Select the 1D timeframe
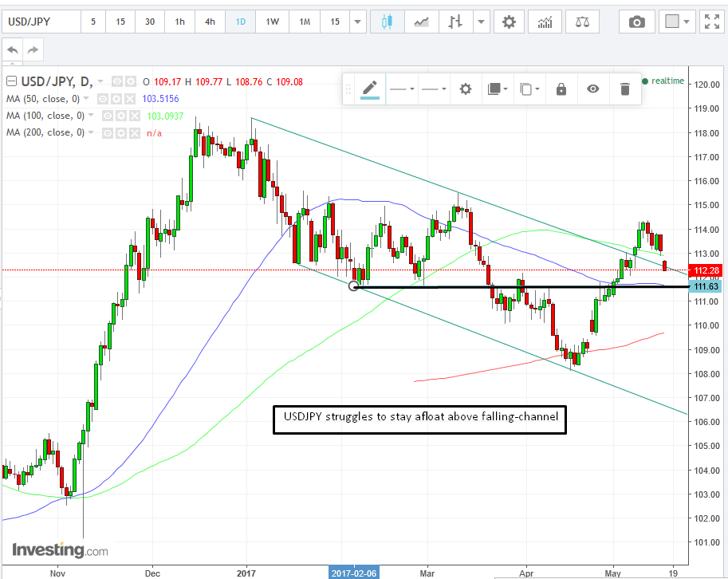This screenshot has width=728, height=579. pos(241,22)
